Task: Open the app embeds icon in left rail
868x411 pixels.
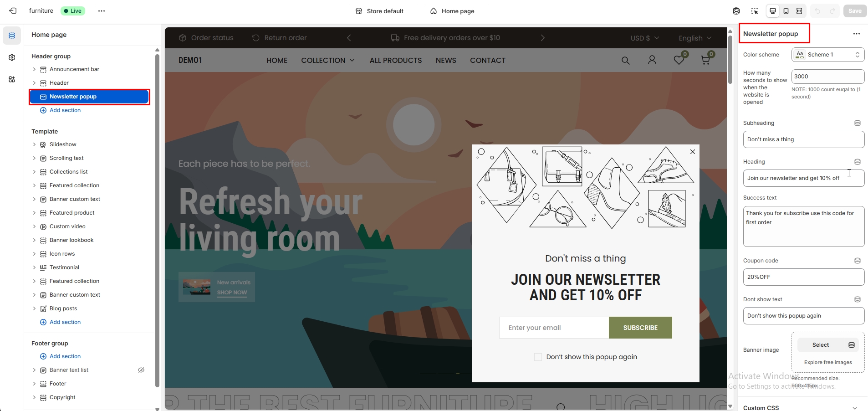Action: point(12,79)
